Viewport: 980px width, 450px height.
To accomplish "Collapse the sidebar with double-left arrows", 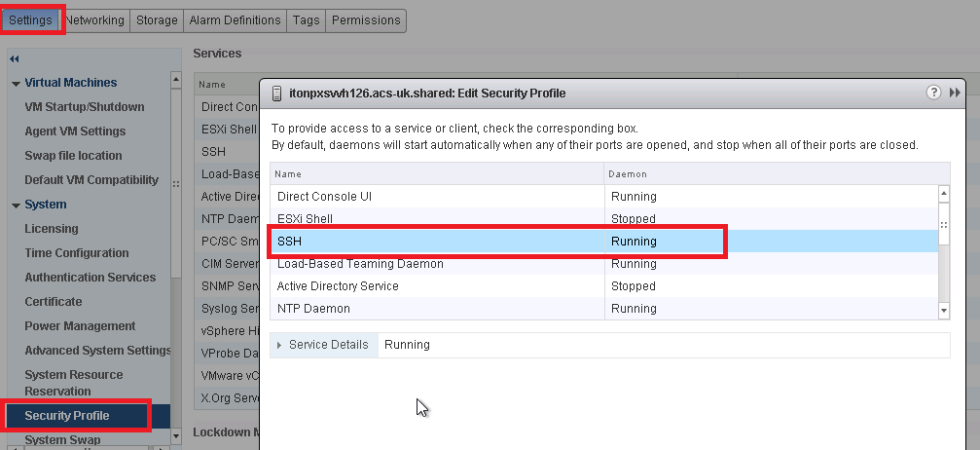I will (14, 59).
